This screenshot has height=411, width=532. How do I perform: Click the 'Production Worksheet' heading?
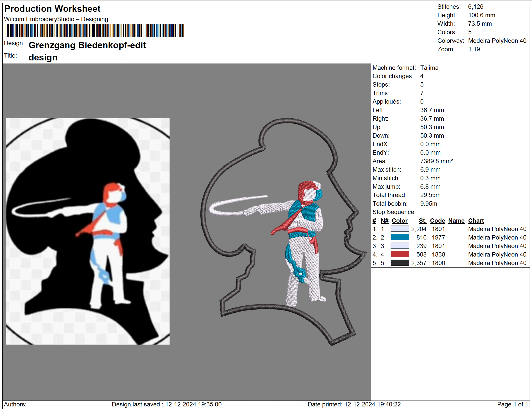coord(52,9)
